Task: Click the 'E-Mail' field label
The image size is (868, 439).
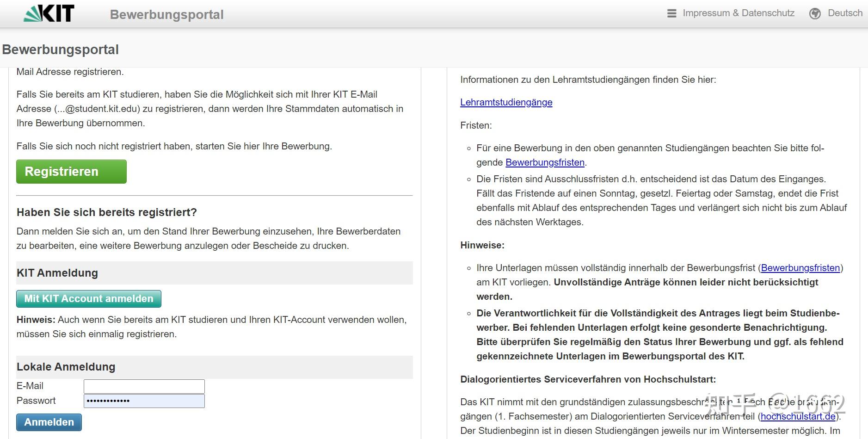Action: (30, 386)
